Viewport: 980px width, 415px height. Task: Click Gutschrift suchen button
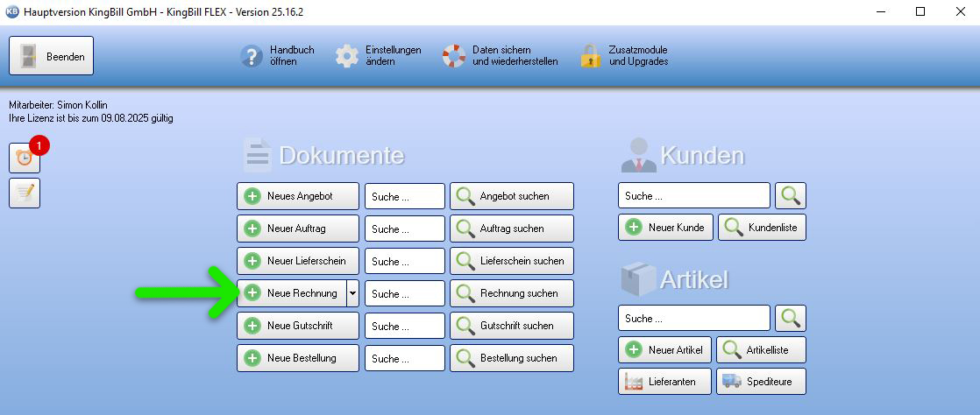click(512, 326)
